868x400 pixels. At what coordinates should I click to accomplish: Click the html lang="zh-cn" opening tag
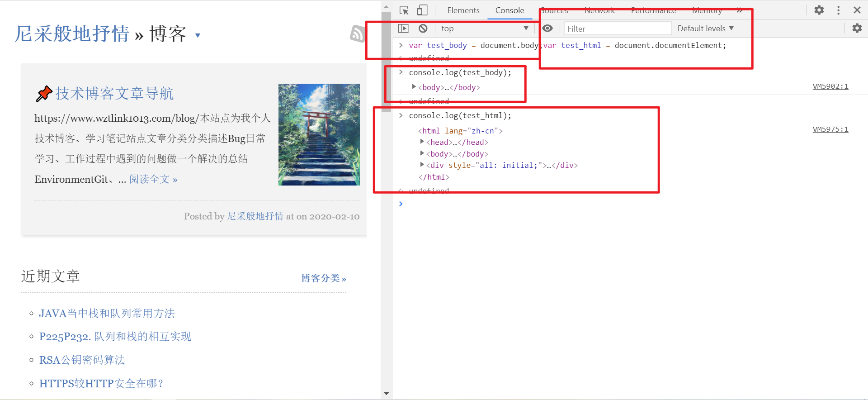460,130
